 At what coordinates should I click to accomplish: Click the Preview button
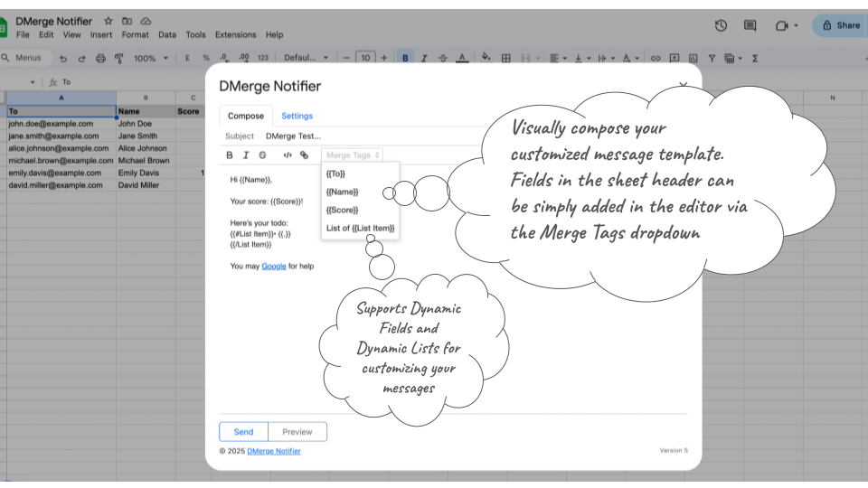tap(297, 432)
